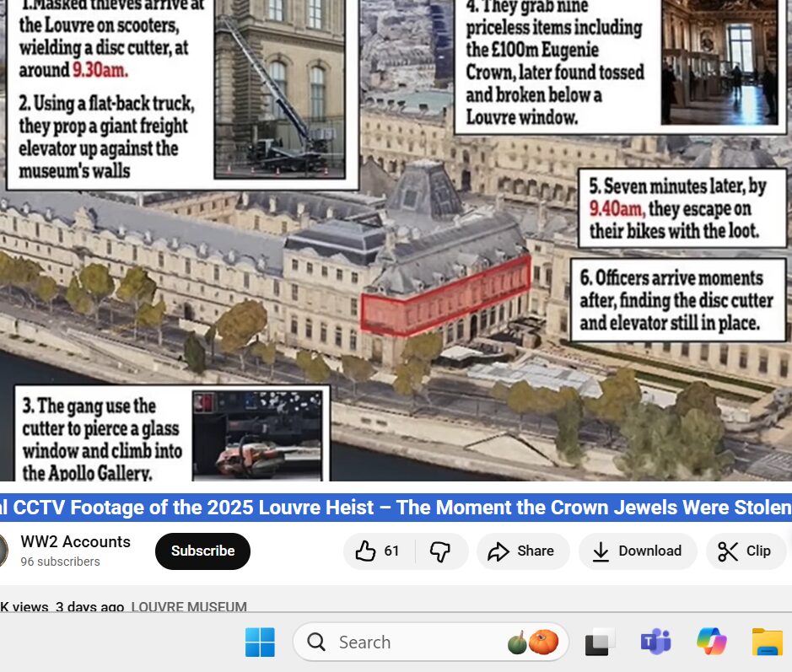Click the red-highlighted gallery section in the video
The image size is (792, 672).
click(447, 297)
